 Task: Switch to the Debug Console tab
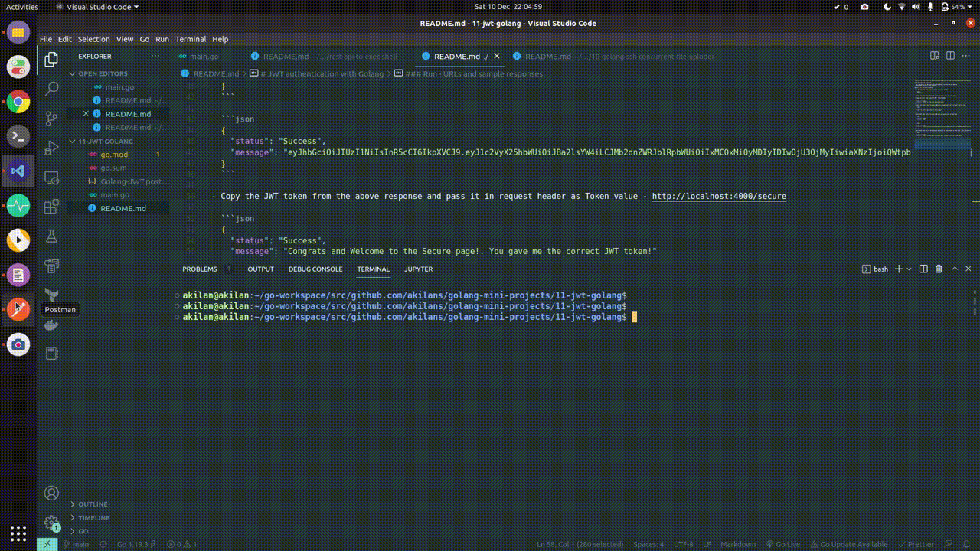click(x=315, y=269)
